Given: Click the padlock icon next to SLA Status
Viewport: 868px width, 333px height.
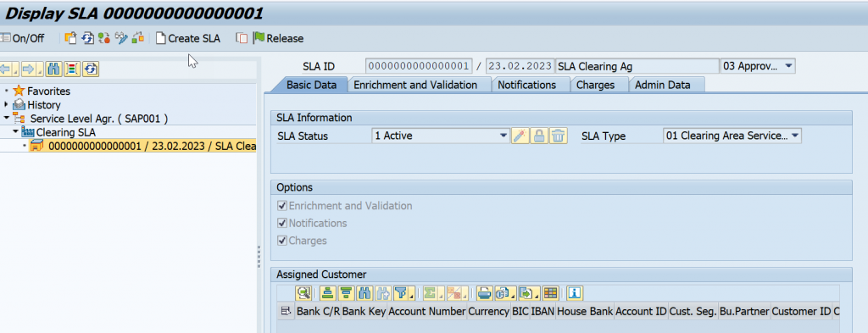Looking at the screenshot, I should [539, 136].
